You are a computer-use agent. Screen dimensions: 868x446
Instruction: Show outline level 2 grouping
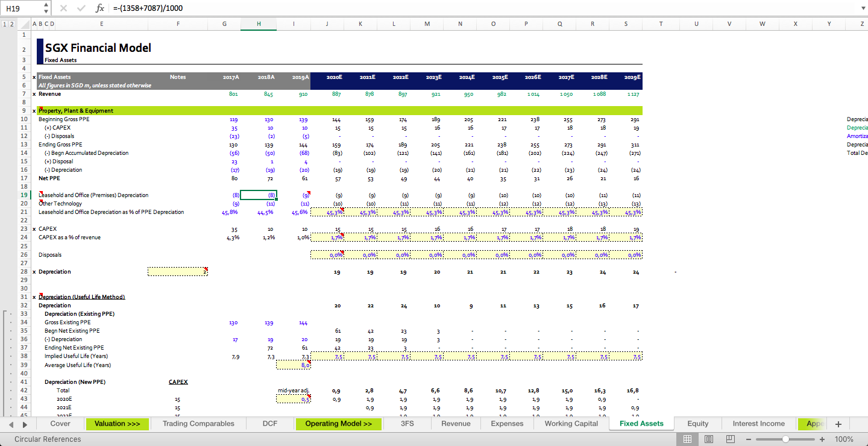click(11, 24)
